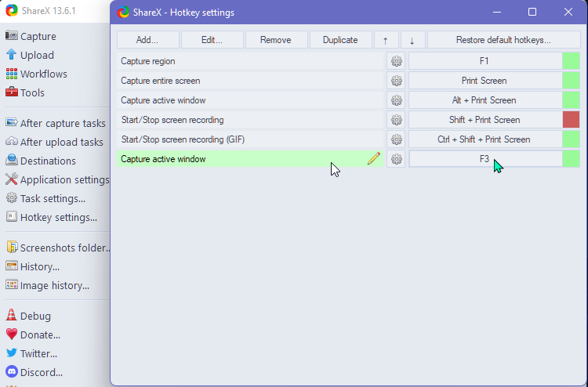This screenshot has width=588, height=387.
Task: Open Destinations menu in main window
Action: coord(41,161)
